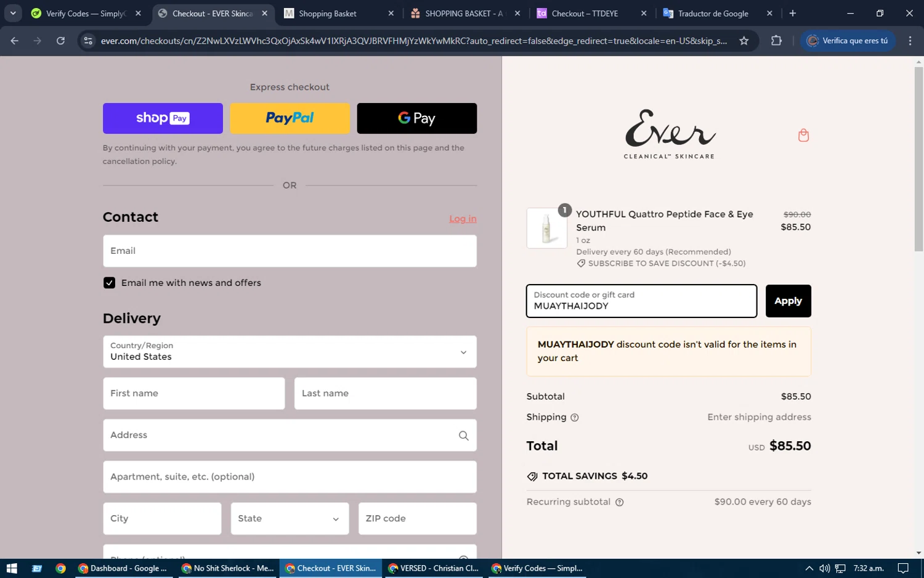This screenshot has height=578, width=924.
Task: Open the shopping bag cart icon
Action: [x=803, y=135]
